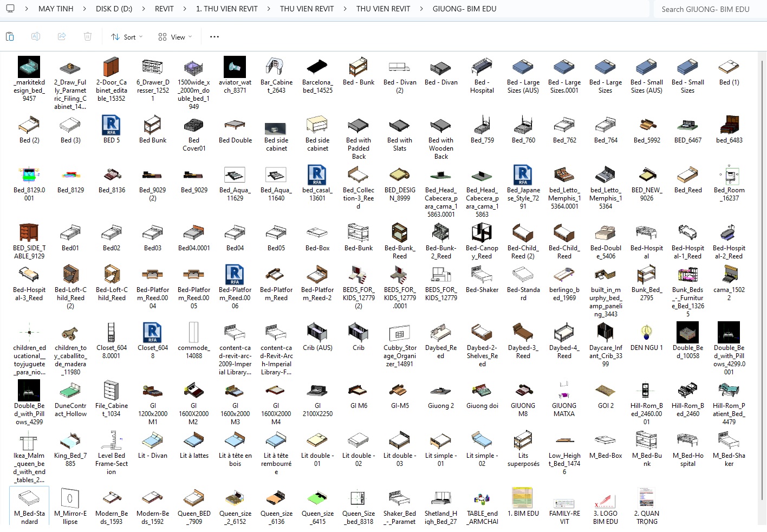The height and width of the screenshot is (532, 767).
Task: Select the Bed_Japanese_Style_7291 file
Action: [x=523, y=175]
